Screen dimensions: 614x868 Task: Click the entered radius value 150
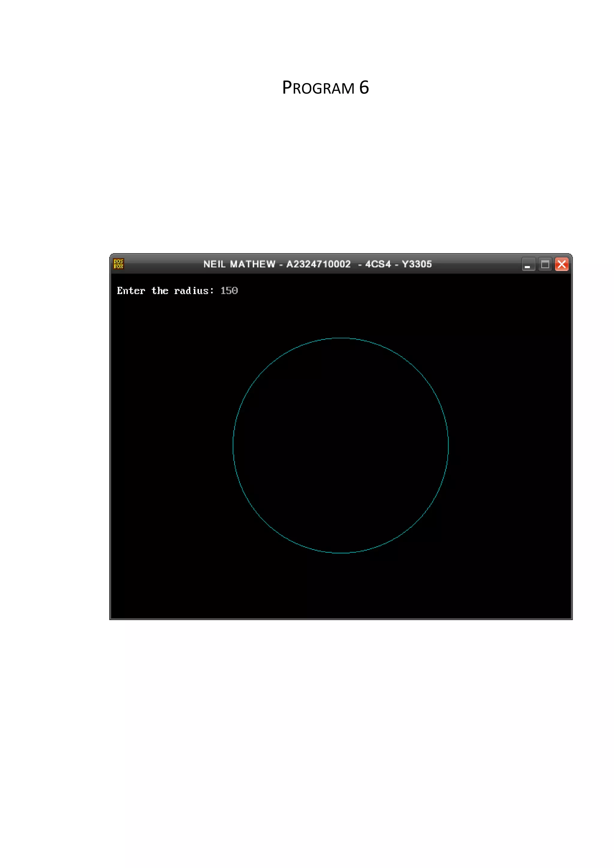(229, 291)
